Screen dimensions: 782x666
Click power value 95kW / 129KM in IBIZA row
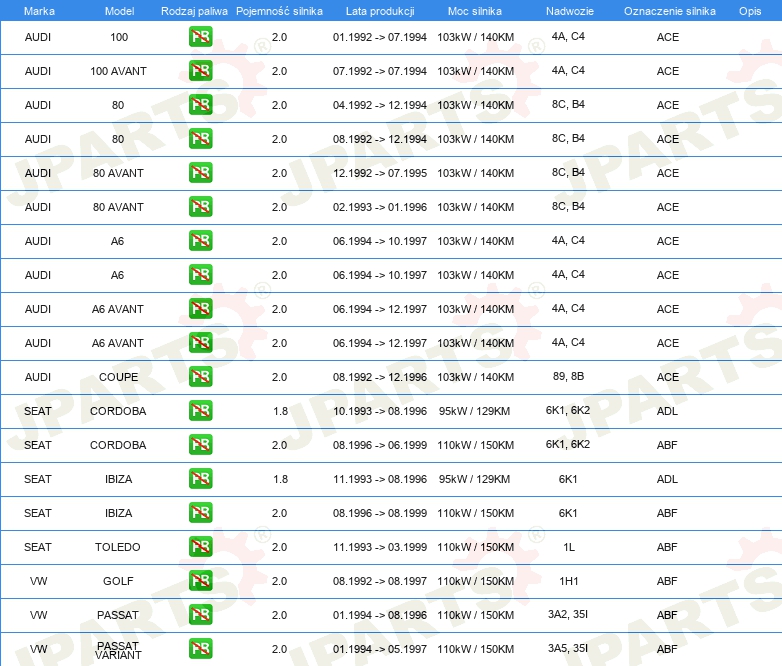click(x=474, y=479)
